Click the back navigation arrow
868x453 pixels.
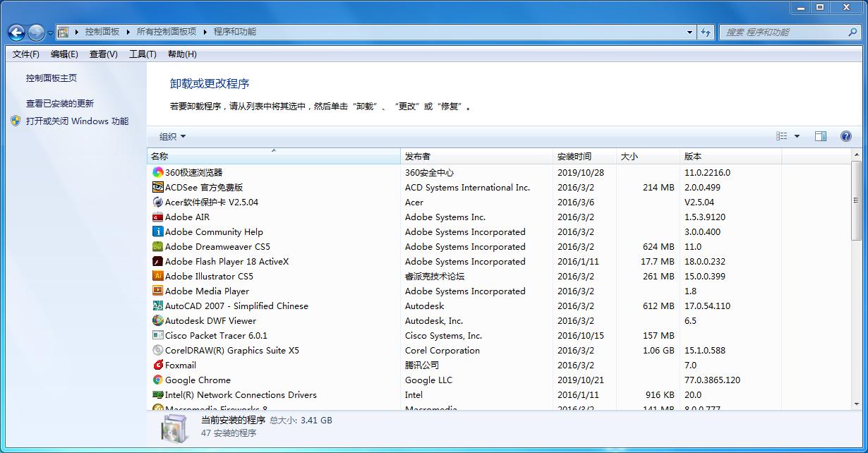15,32
